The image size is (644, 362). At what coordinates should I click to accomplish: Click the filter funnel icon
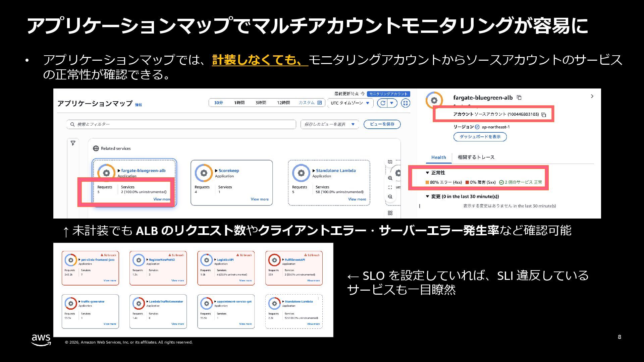pos(73,143)
